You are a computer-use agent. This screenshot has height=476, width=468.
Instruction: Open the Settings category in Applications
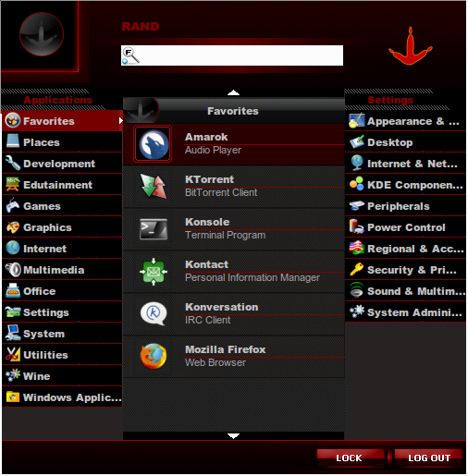click(62, 312)
